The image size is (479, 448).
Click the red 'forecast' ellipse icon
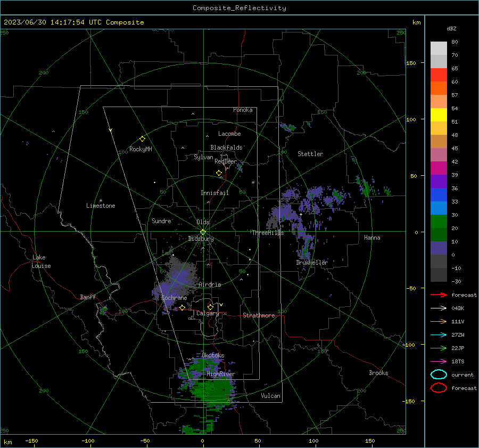coord(439,388)
